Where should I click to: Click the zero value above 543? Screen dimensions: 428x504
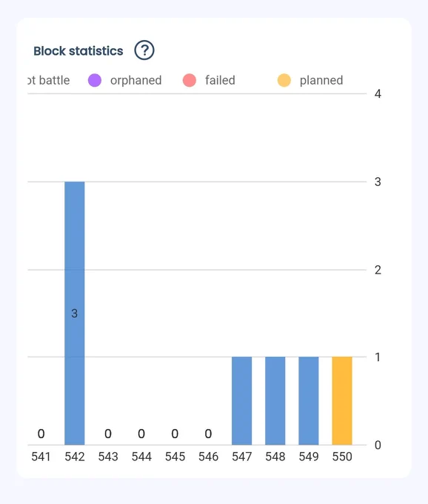point(108,434)
